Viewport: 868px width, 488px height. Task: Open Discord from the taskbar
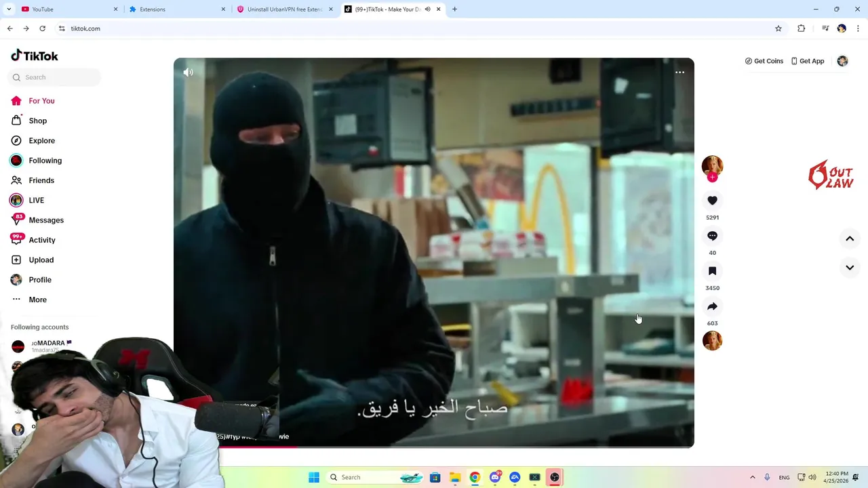pos(495,477)
